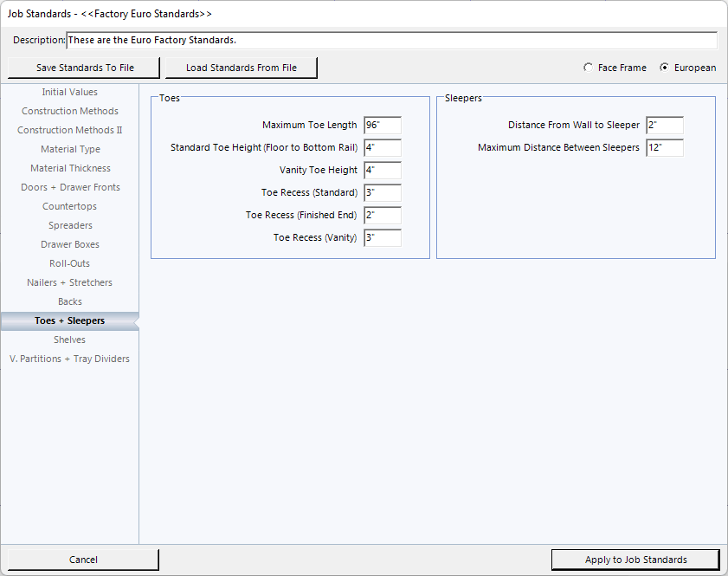Open the Shelves tab
This screenshot has height=576, width=728.
click(x=69, y=340)
